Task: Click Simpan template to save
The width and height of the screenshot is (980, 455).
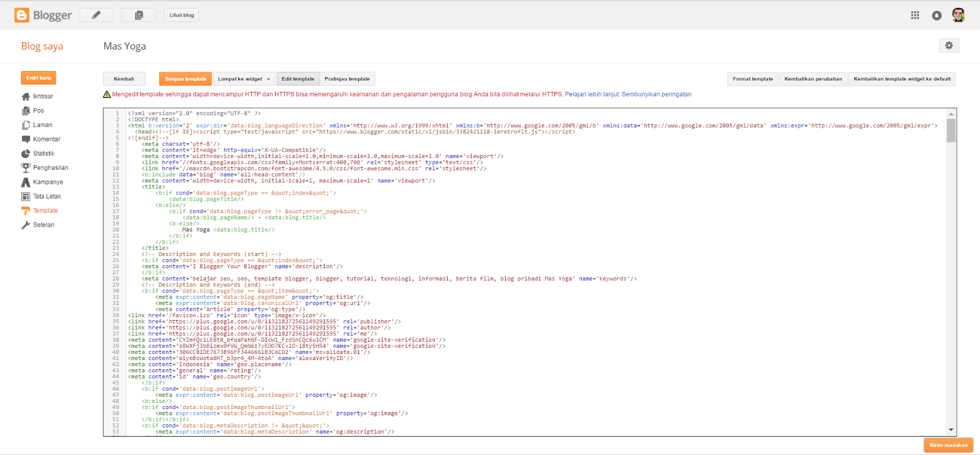Action: coord(186,79)
